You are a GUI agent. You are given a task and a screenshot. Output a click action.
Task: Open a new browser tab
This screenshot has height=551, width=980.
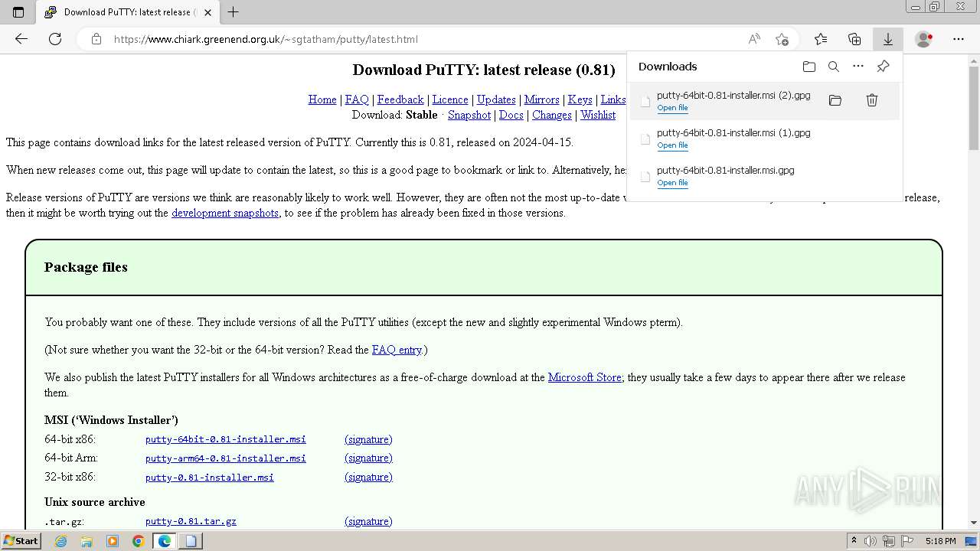(234, 12)
